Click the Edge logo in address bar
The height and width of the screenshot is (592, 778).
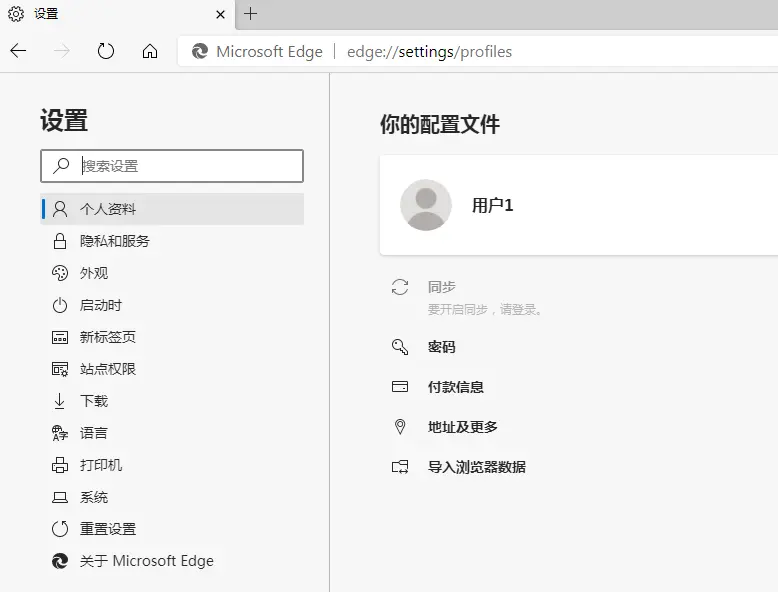(200, 51)
